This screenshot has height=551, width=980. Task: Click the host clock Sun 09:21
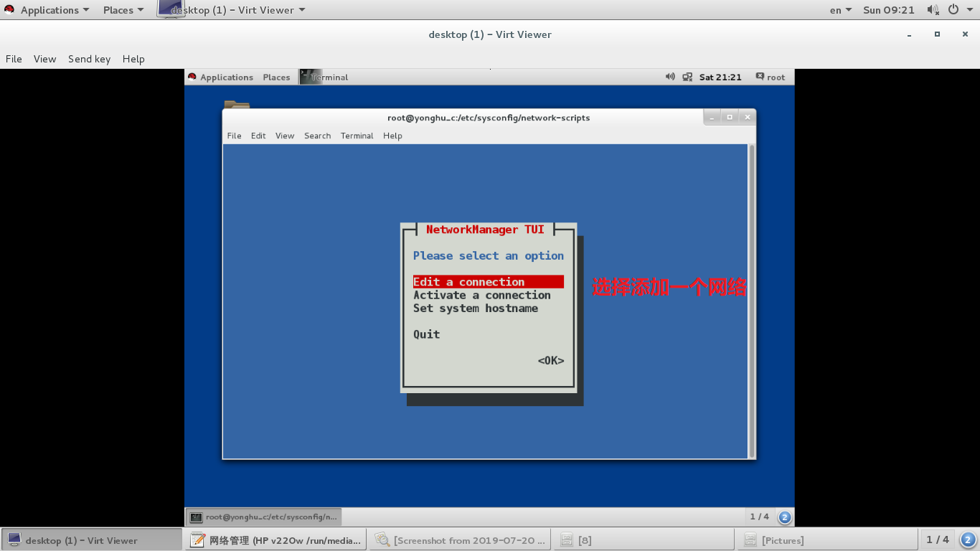point(889,10)
